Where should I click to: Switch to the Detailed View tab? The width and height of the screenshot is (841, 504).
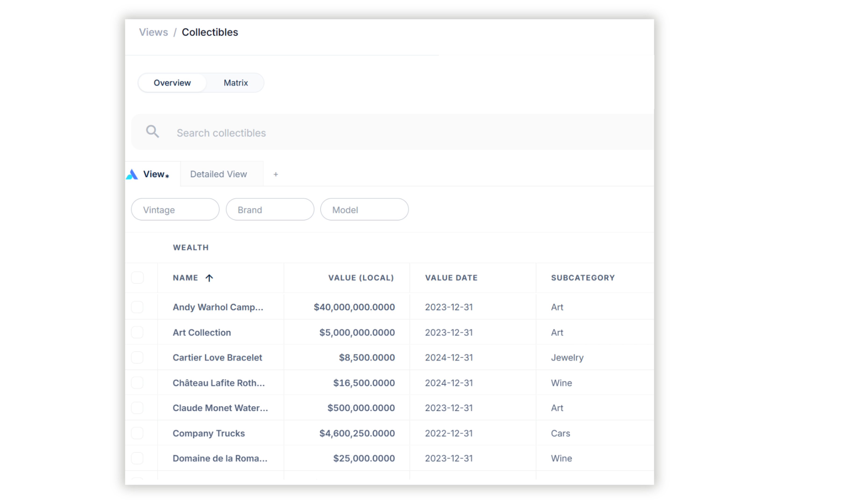pyautogui.click(x=218, y=174)
